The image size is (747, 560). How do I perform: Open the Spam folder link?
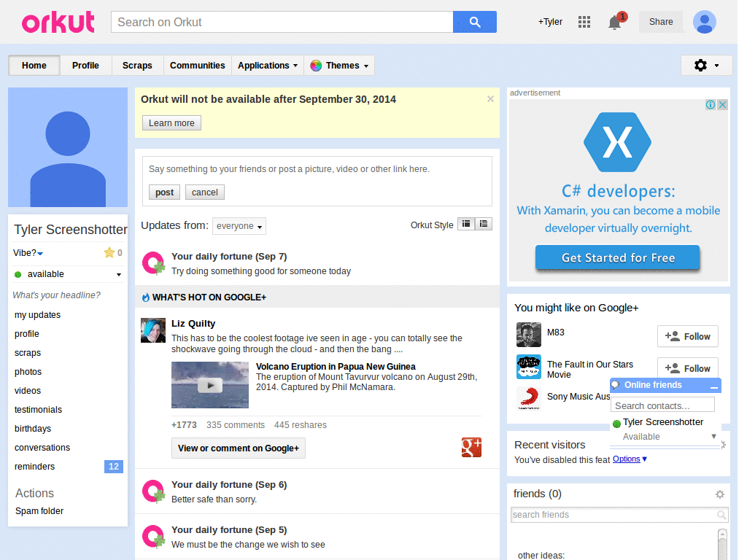[39, 511]
